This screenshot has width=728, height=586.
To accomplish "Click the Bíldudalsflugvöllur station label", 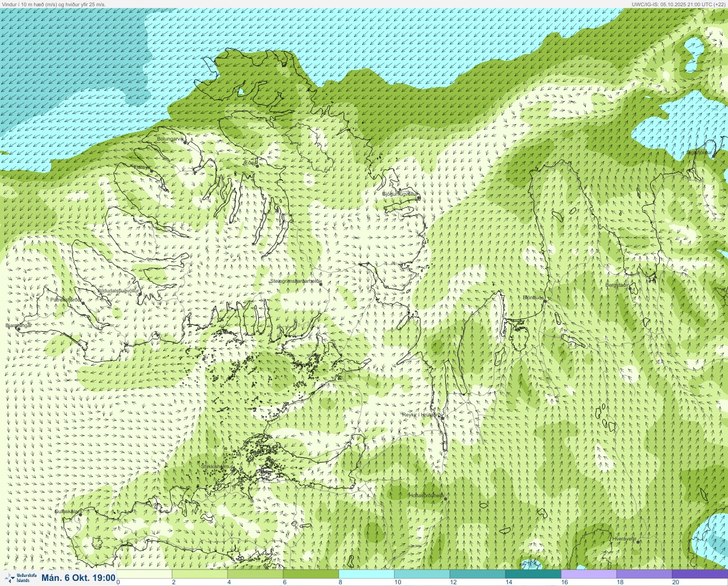I will 118,291.
